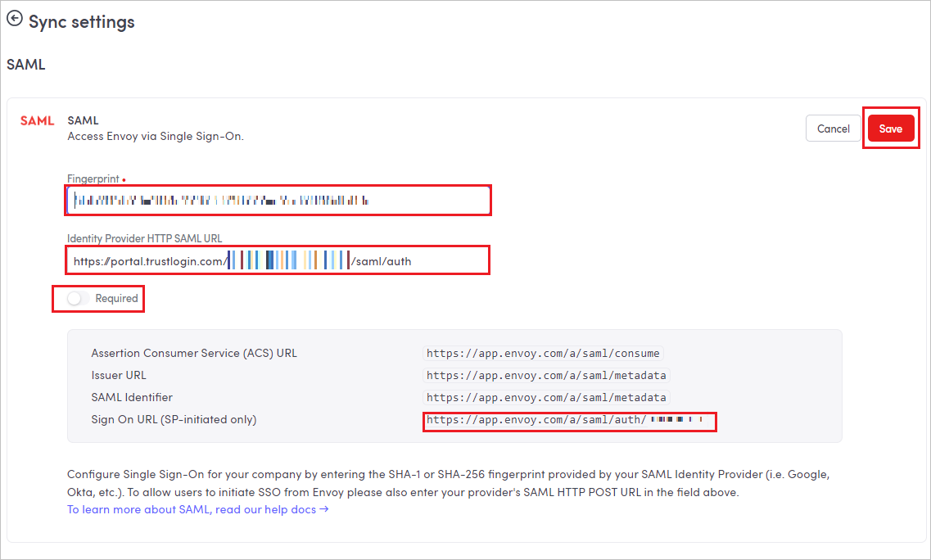931x560 pixels.
Task: Toggle the Required switch
Action: pyautogui.click(x=78, y=298)
